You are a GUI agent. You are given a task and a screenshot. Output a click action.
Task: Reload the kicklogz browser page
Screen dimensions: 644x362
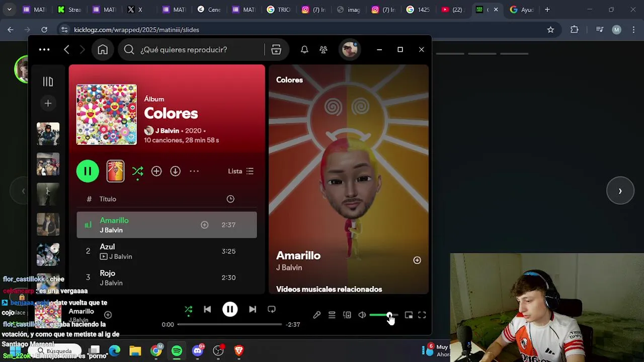[x=44, y=30]
